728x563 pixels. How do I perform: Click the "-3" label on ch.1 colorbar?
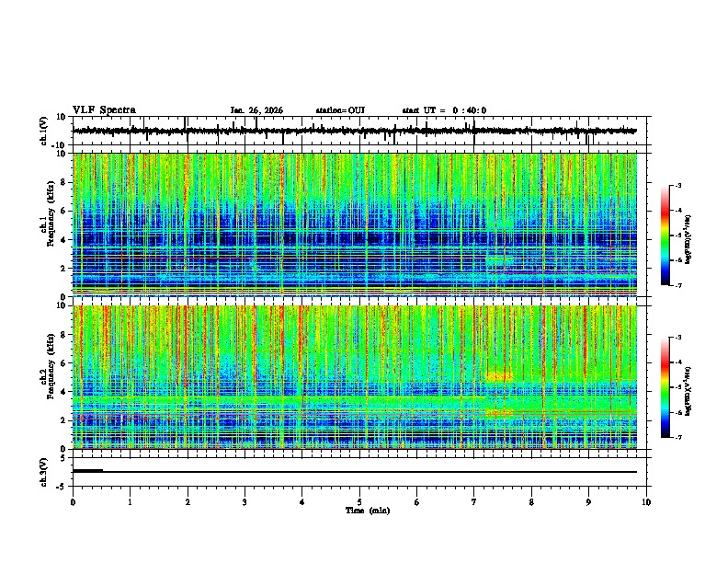(678, 186)
